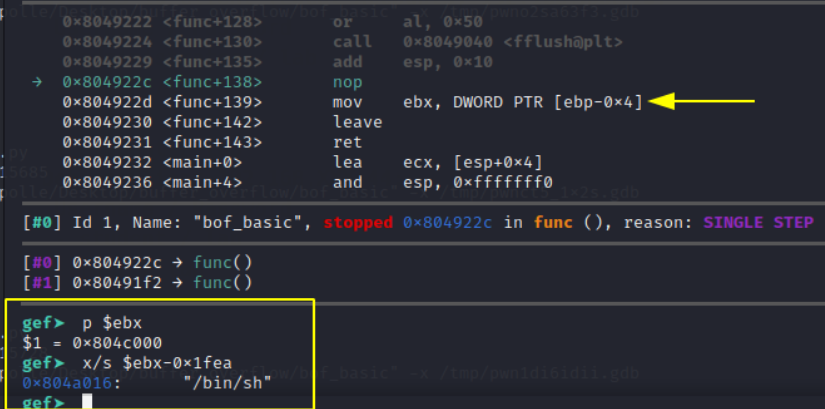Click the leave instruction at func+142

(357, 122)
